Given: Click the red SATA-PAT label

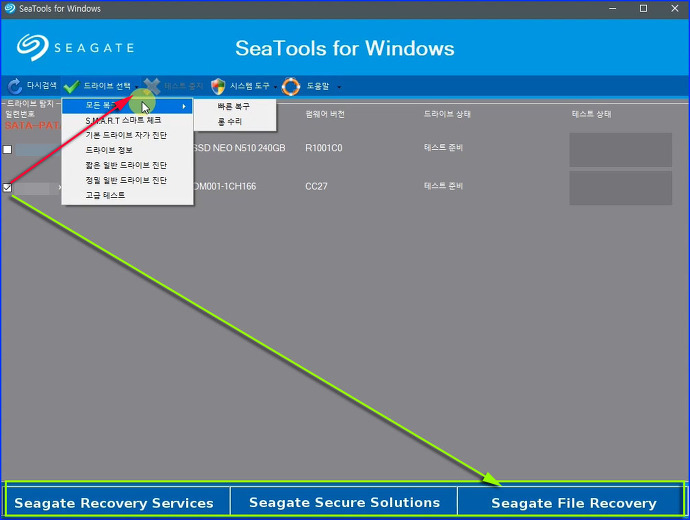Looking at the screenshot, I should (x=33, y=125).
